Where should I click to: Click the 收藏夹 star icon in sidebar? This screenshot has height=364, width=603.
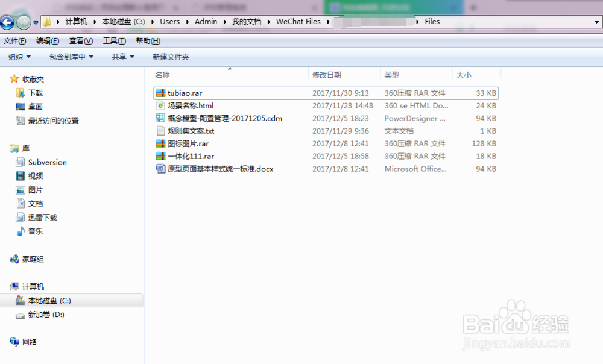(14, 79)
